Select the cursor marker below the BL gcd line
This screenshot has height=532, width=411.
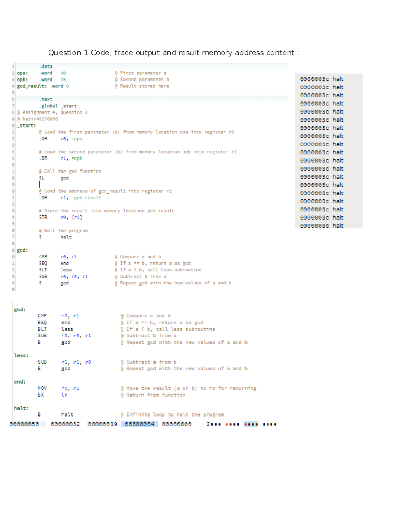click(40, 184)
